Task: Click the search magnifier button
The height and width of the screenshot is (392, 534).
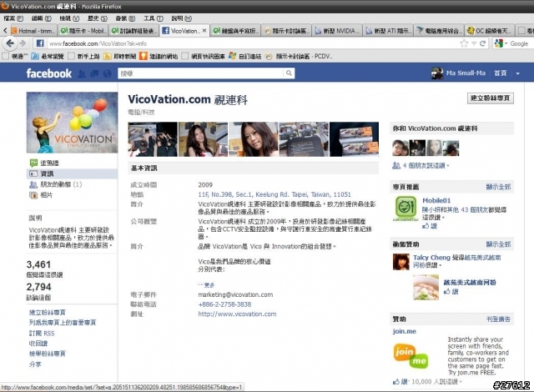Action: (289, 73)
